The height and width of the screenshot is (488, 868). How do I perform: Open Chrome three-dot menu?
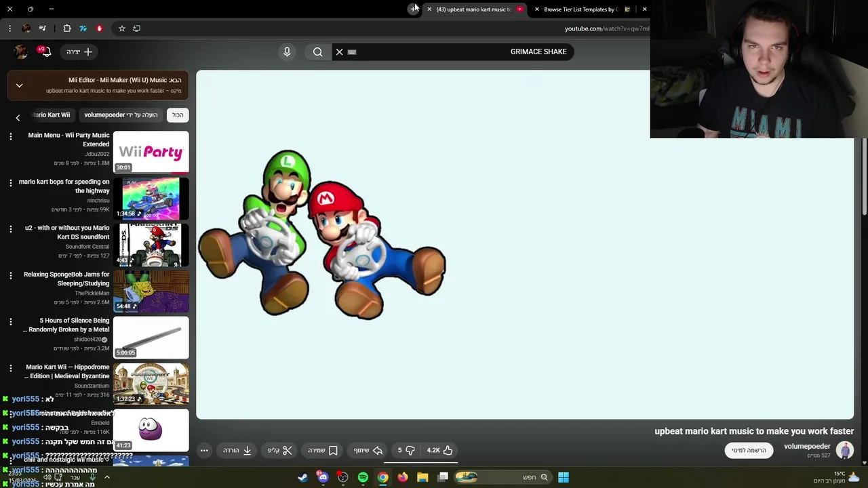[x=9, y=28]
